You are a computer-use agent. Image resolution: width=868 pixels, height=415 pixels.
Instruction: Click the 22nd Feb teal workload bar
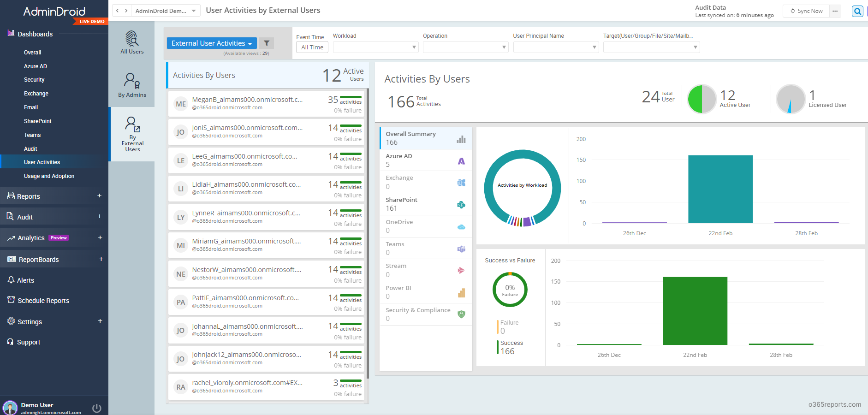pos(720,189)
